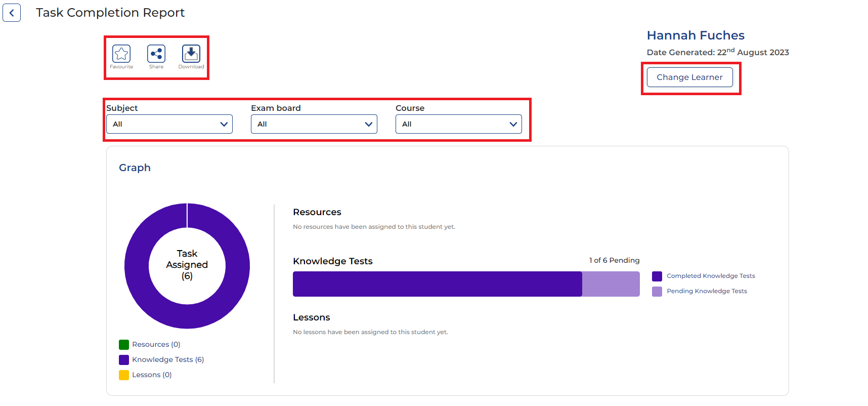Click the completed portion of progress bar
Screen dimensions: 868x406
[x=437, y=284]
